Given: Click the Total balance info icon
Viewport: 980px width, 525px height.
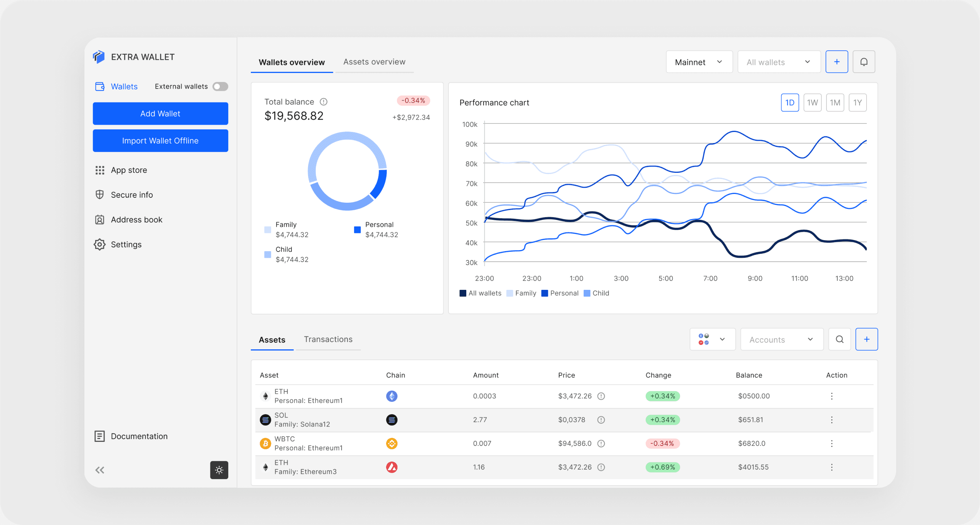Looking at the screenshot, I should 323,102.
